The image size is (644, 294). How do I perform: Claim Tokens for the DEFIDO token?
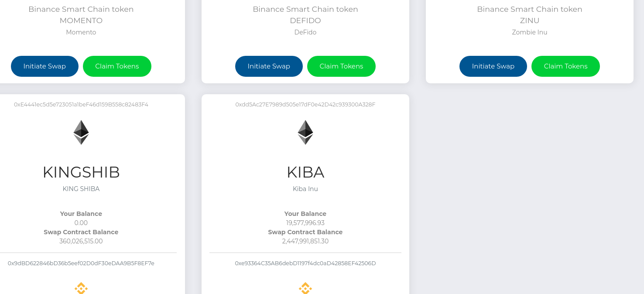(x=341, y=66)
